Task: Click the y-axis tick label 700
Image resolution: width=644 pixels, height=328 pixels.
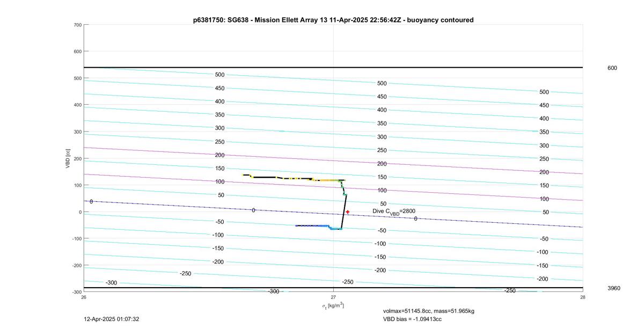Action: coord(78,25)
